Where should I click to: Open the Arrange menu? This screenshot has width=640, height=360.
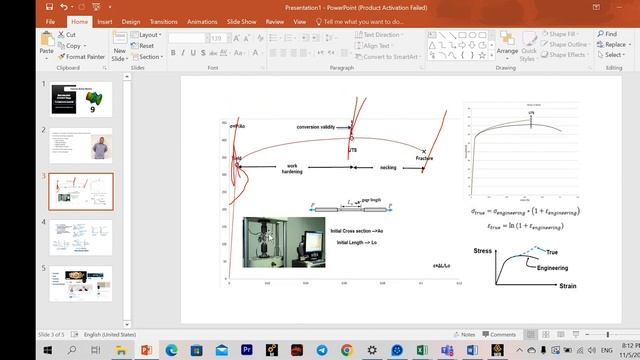[507, 46]
